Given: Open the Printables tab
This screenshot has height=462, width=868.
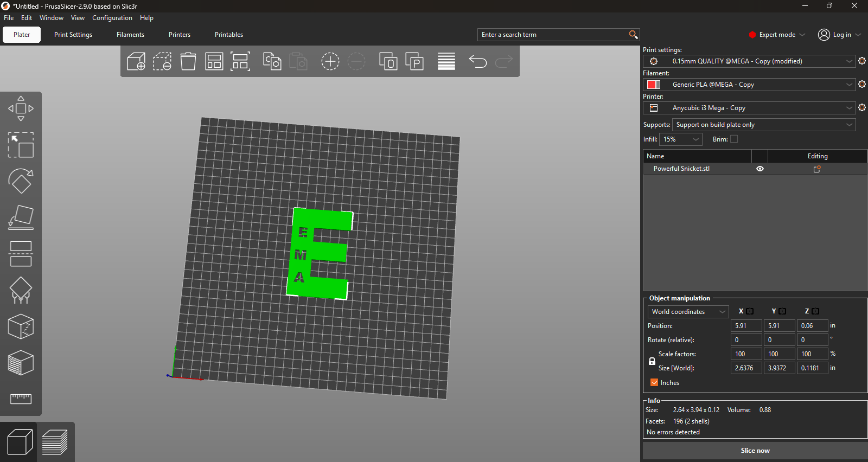Looking at the screenshot, I should point(229,35).
